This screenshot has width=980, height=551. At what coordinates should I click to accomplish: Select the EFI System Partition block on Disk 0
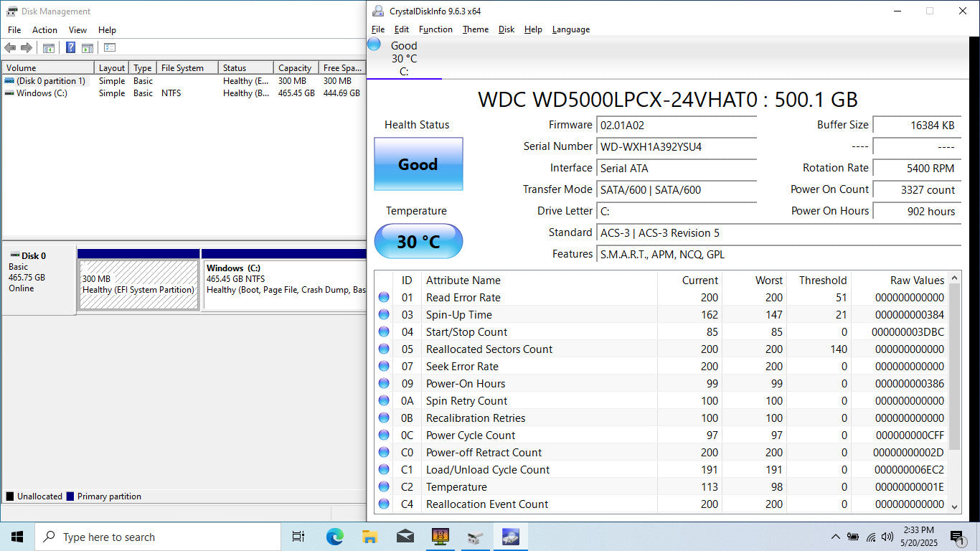[x=138, y=284]
